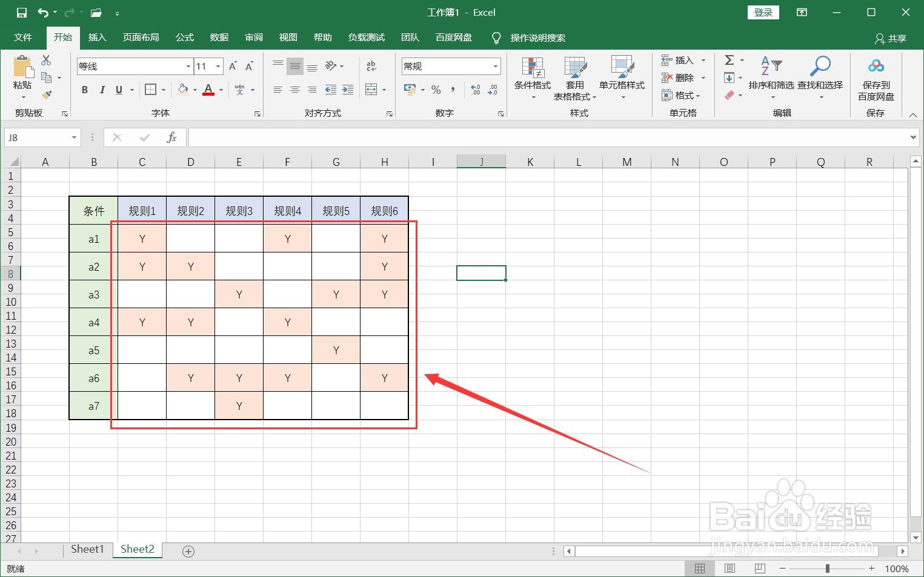Image resolution: width=924 pixels, height=577 pixels.
Task: Click the Paste clipboard icon
Action: coord(22,66)
